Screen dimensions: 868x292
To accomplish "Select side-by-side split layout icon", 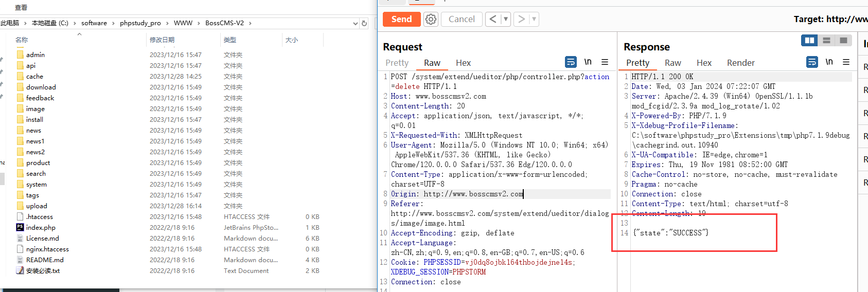I will 809,41.
